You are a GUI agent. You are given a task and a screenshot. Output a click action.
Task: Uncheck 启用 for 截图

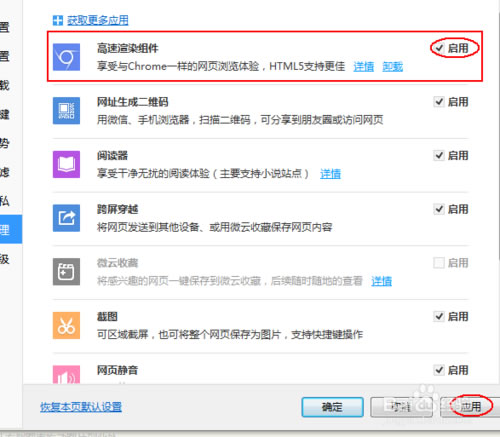click(x=439, y=316)
